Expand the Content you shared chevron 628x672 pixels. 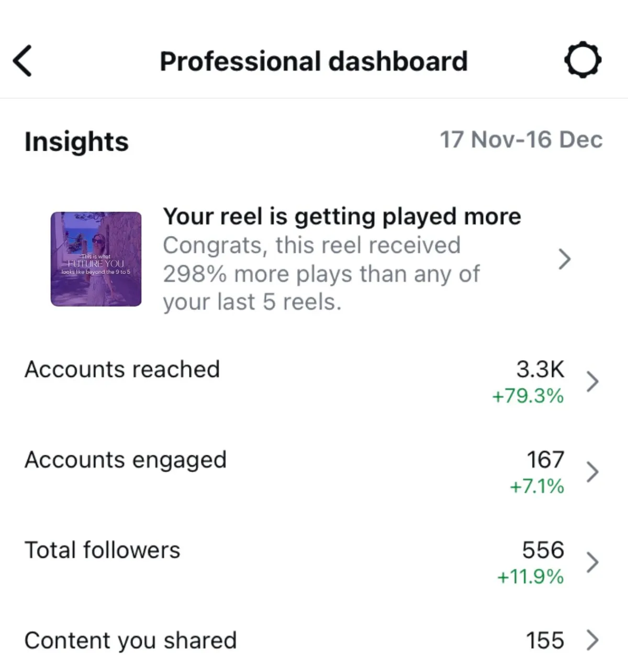click(x=592, y=640)
